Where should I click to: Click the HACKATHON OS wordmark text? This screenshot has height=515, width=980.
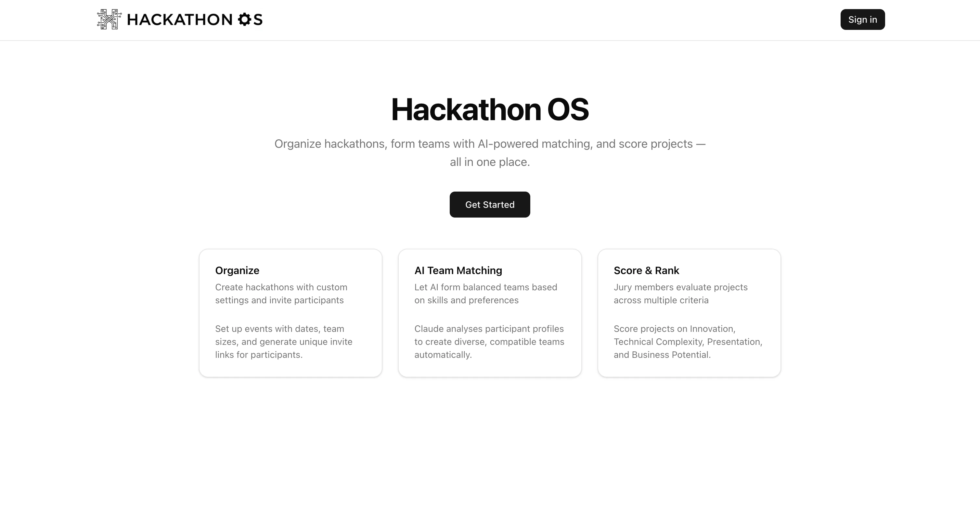pos(194,20)
